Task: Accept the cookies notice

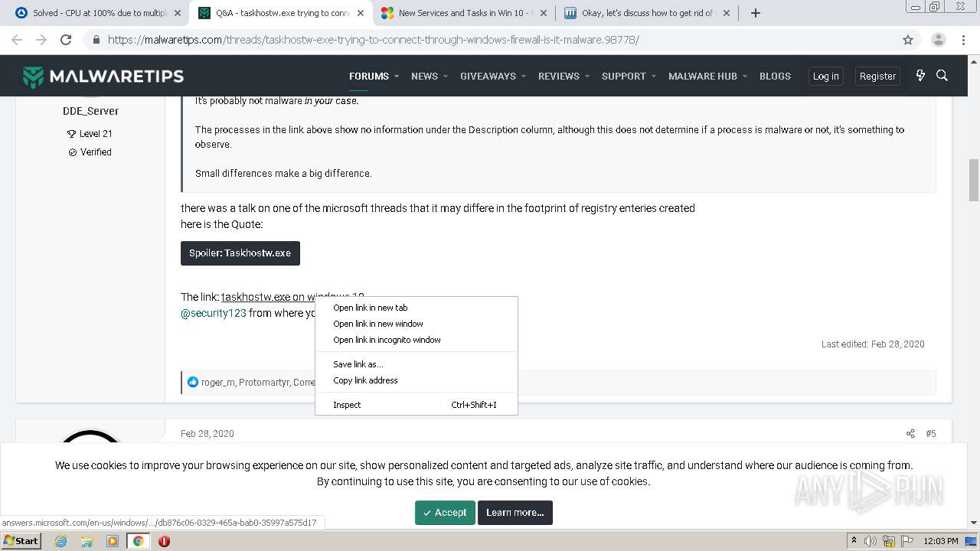Action: point(445,513)
